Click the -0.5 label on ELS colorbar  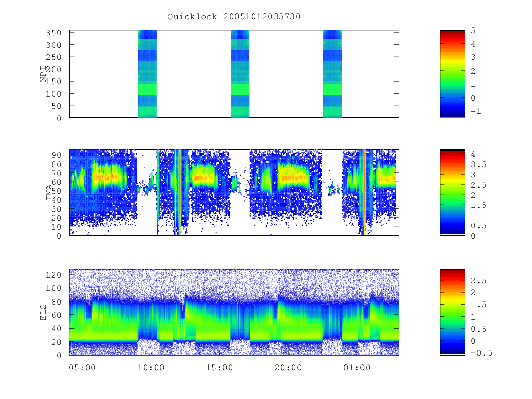[481, 353]
